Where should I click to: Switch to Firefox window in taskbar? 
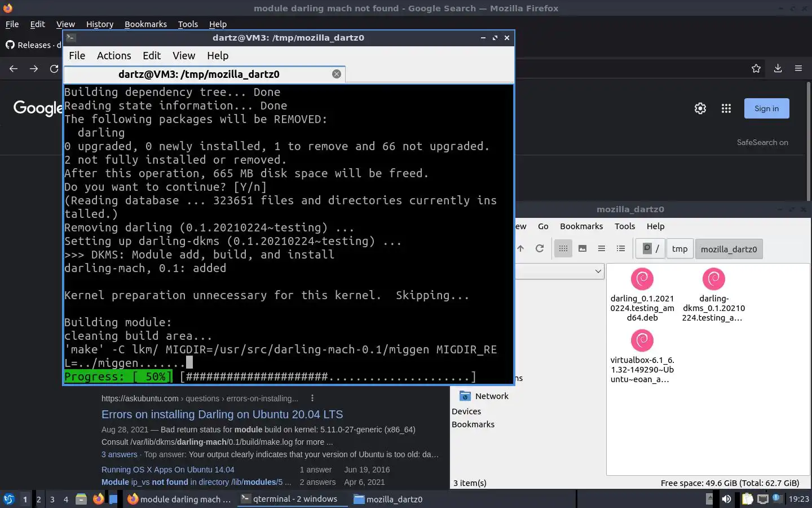179,499
